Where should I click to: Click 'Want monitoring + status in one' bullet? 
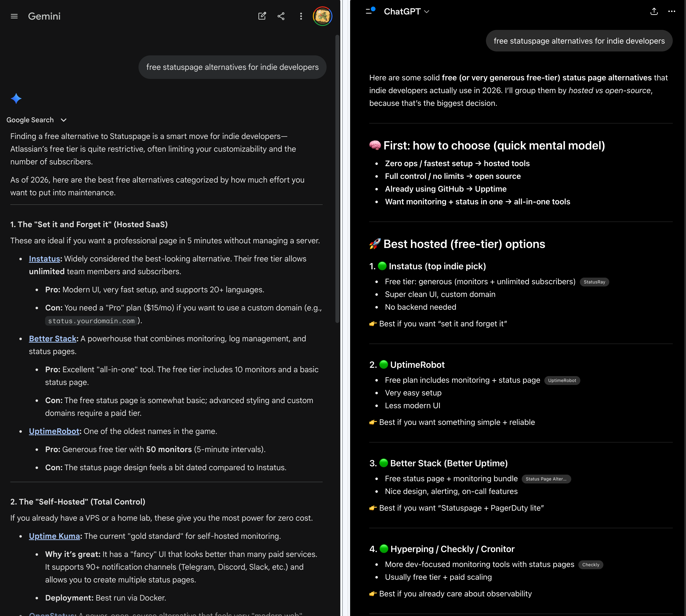pos(477,202)
